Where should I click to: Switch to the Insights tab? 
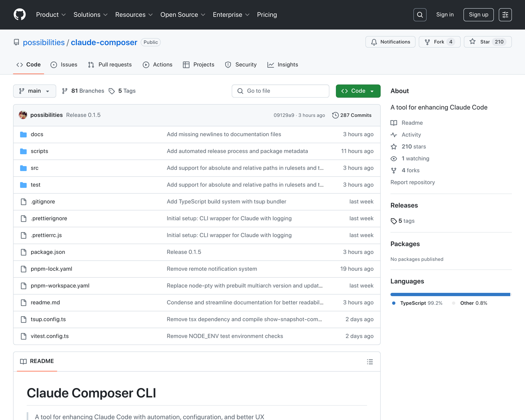[x=283, y=65]
